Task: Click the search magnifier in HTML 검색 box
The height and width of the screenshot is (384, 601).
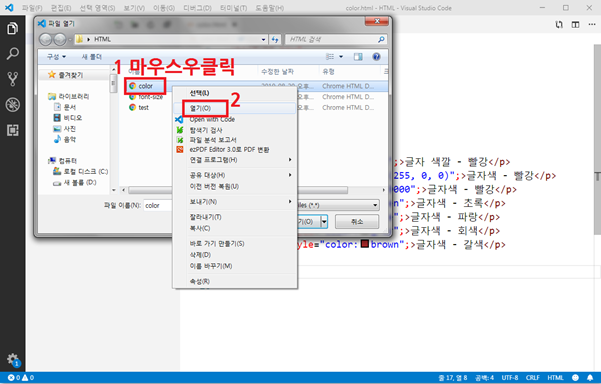Action: (x=381, y=39)
